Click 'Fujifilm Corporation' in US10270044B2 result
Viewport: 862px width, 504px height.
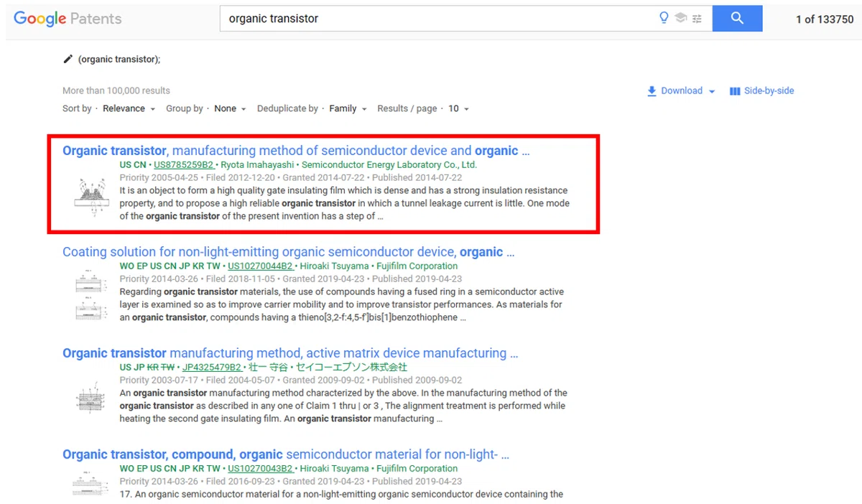tap(418, 266)
